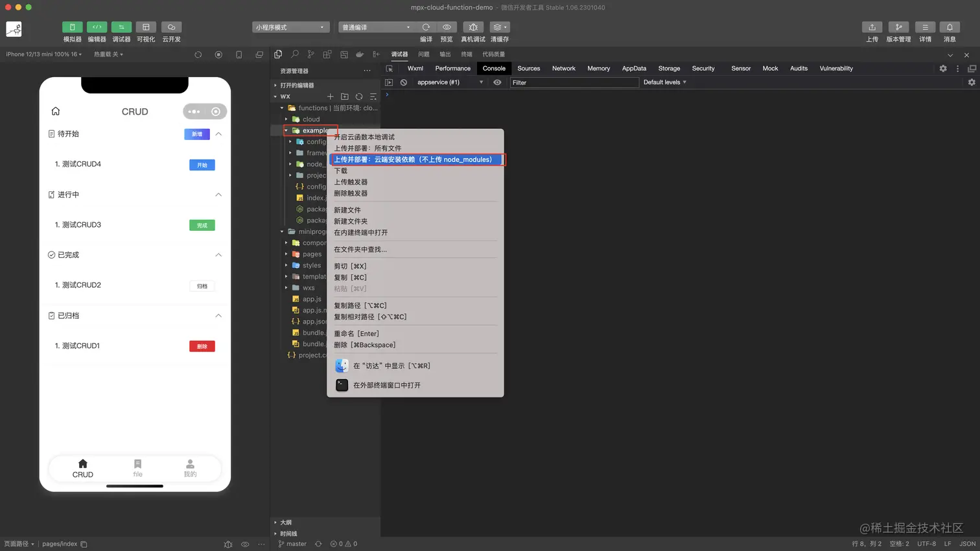Switch to the AppData devtools tab
Screen dimensions: 980x551
point(634,68)
